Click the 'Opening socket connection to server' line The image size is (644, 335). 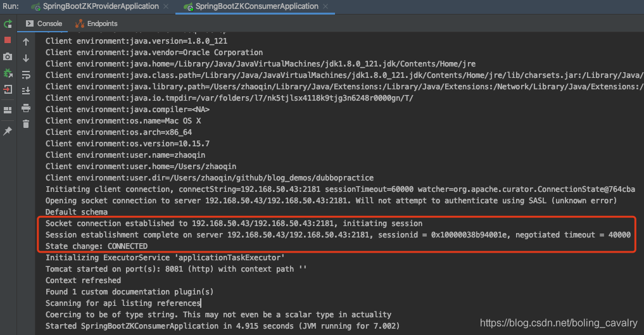pyautogui.click(x=331, y=200)
